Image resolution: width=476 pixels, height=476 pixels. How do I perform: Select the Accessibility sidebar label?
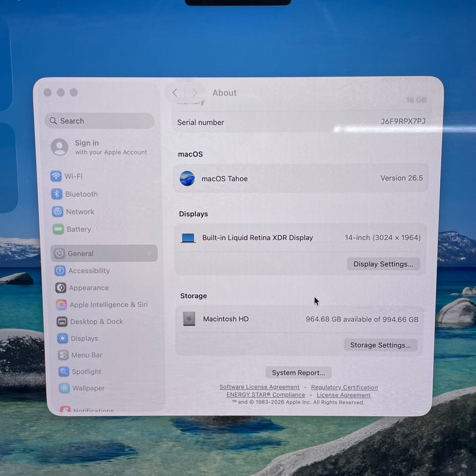(x=89, y=271)
